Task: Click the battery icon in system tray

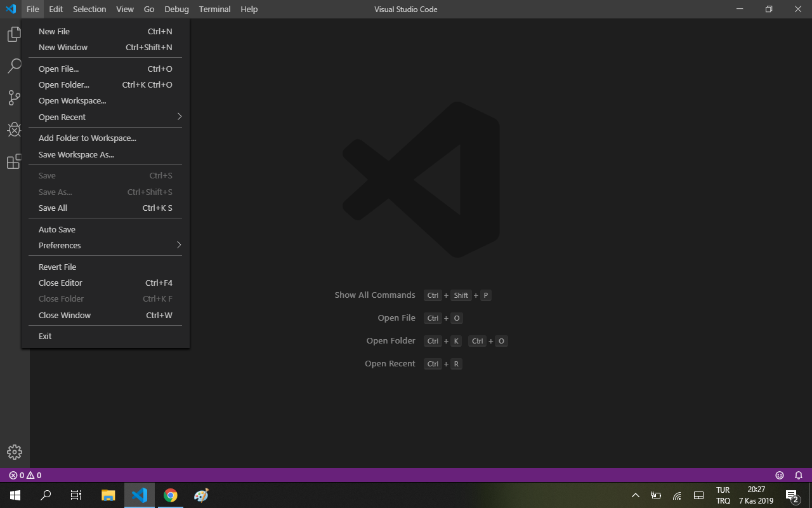Action: tap(656, 495)
